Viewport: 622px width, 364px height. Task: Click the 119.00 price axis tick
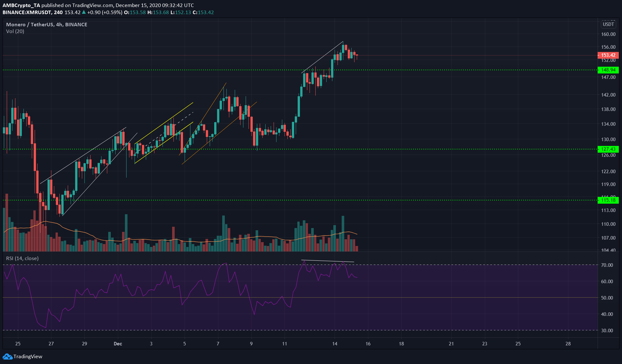point(608,184)
